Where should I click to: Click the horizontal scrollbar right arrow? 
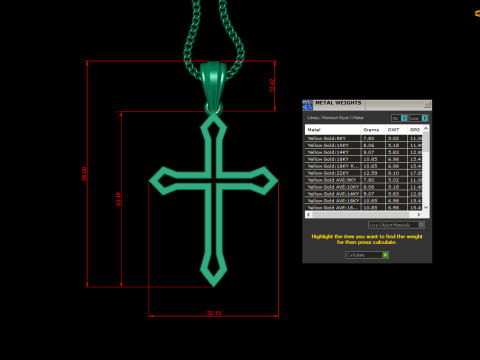point(419,215)
